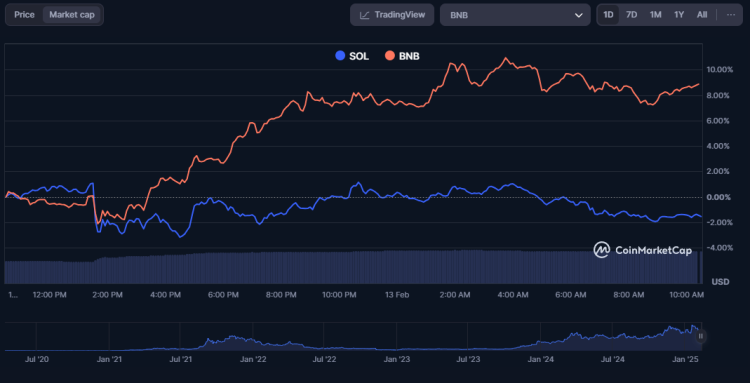Switch chart to Price view
Viewport: 750px width, 383px height.
(24, 15)
